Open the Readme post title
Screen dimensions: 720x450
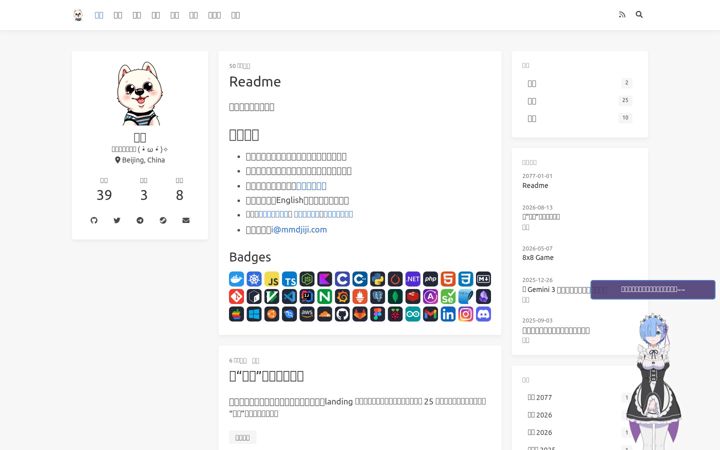point(255,82)
